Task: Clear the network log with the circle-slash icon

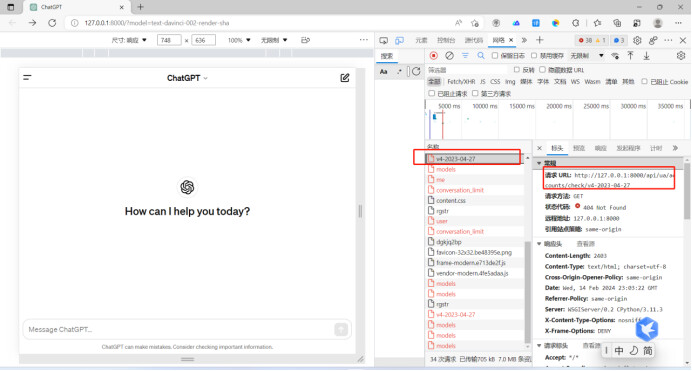Action: coord(449,56)
